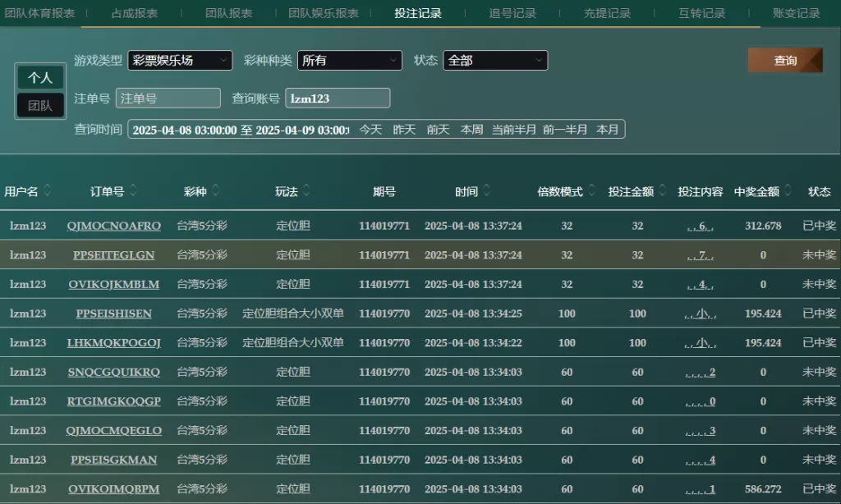The height and width of the screenshot is (504, 841).
Task: Select the 个人 view toggle
Action: (x=40, y=78)
